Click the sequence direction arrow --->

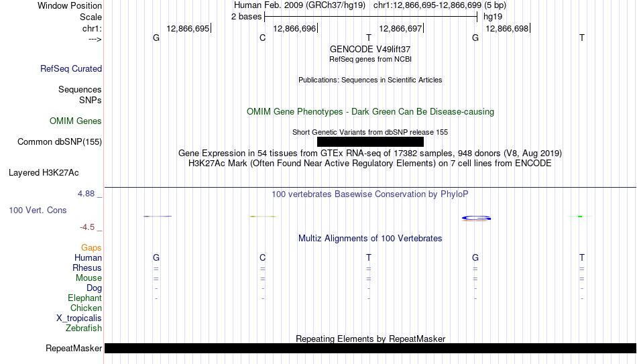click(95, 39)
